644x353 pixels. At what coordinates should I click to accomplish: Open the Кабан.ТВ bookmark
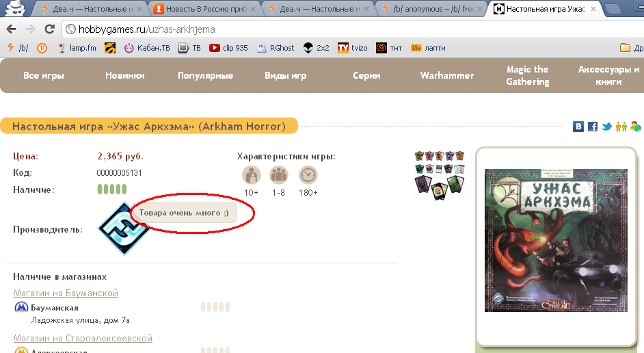pyautogui.click(x=147, y=48)
